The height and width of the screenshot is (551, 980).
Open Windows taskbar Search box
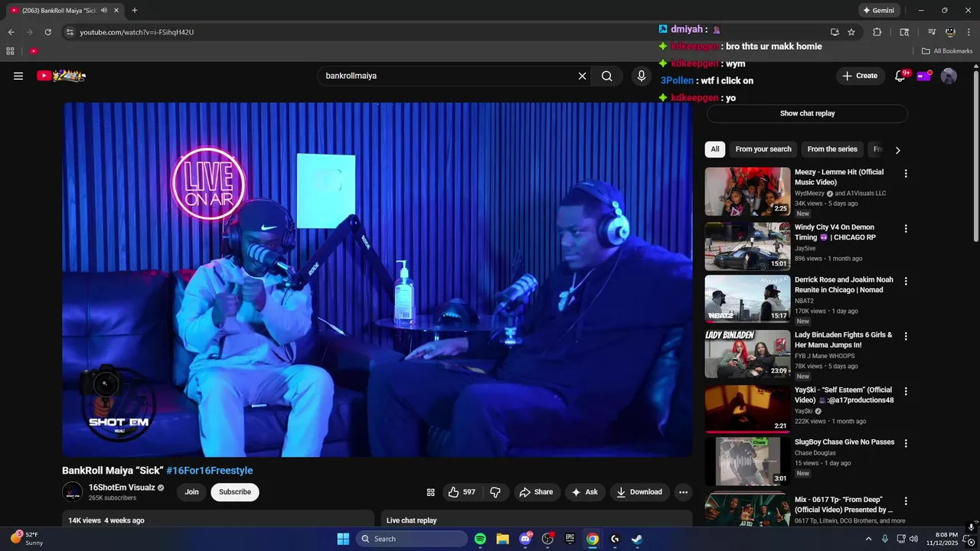[x=412, y=539]
